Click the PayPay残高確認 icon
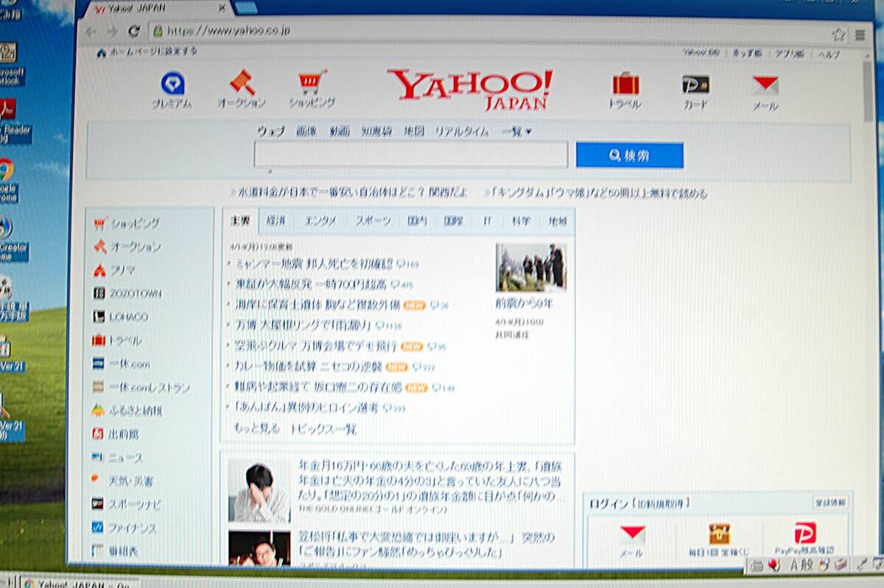This screenshot has height=588, width=884. (804, 533)
